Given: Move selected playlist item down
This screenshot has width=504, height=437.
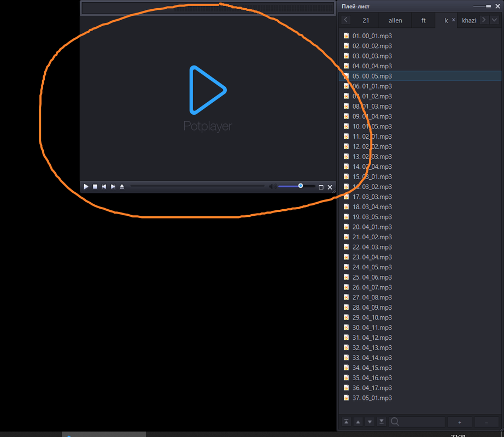Looking at the screenshot, I should point(370,422).
